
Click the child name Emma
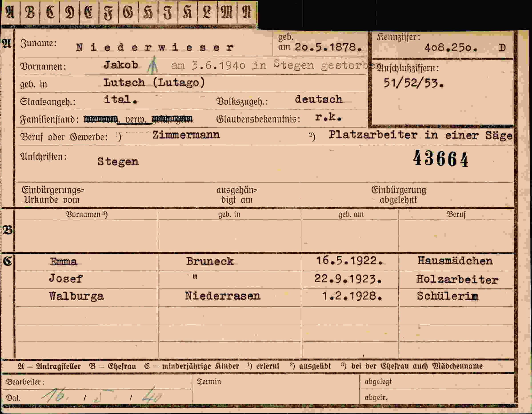tap(64, 262)
